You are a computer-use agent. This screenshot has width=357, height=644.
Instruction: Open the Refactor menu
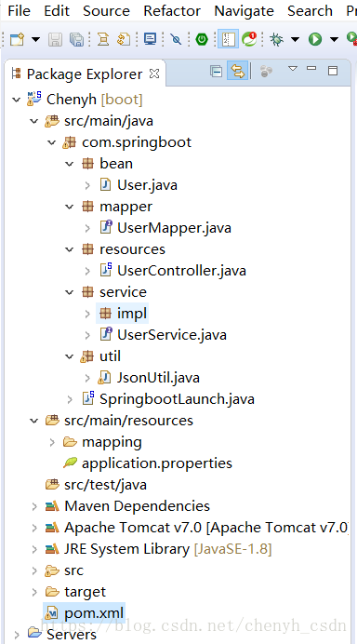[x=172, y=10]
